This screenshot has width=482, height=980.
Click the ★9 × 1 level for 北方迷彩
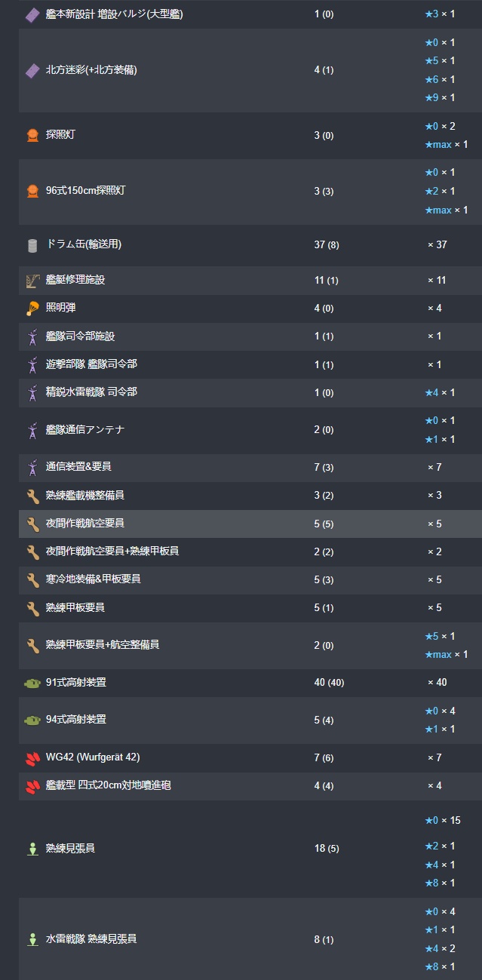click(440, 98)
